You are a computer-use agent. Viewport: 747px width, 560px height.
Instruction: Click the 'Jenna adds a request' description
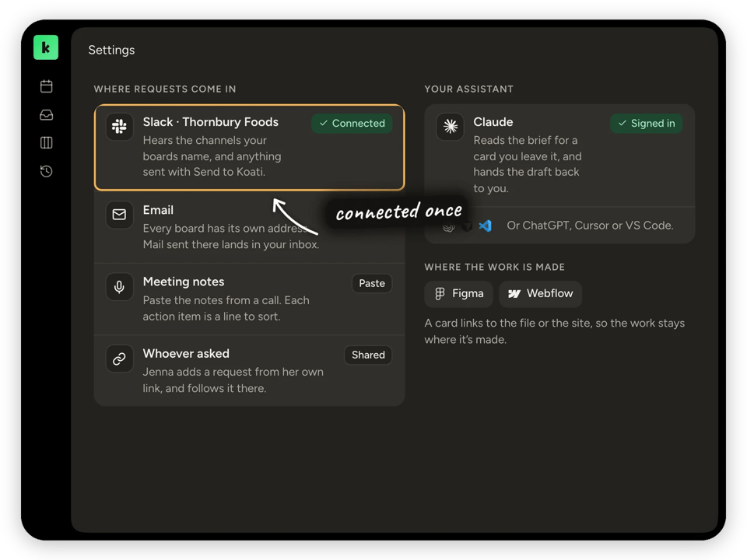click(x=233, y=380)
